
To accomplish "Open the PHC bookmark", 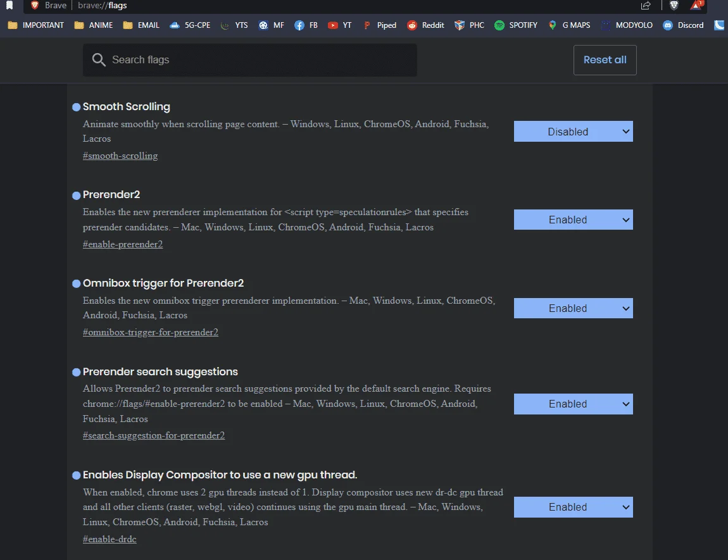I will [469, 25].
